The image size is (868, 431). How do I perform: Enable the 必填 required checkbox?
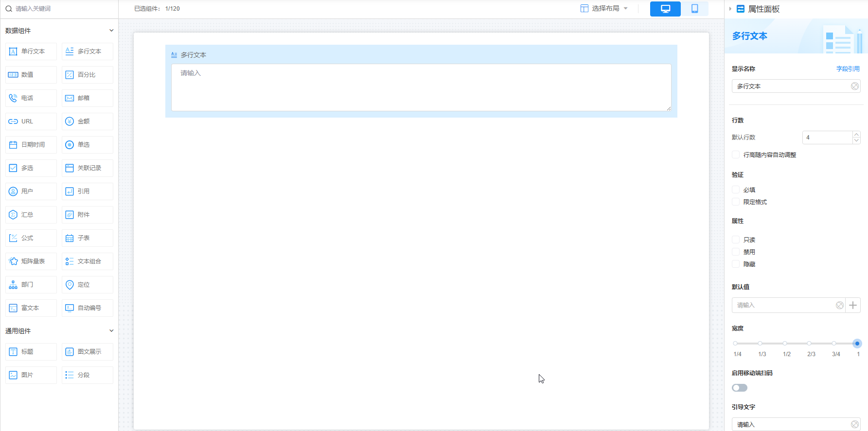(x=736, y=190)
